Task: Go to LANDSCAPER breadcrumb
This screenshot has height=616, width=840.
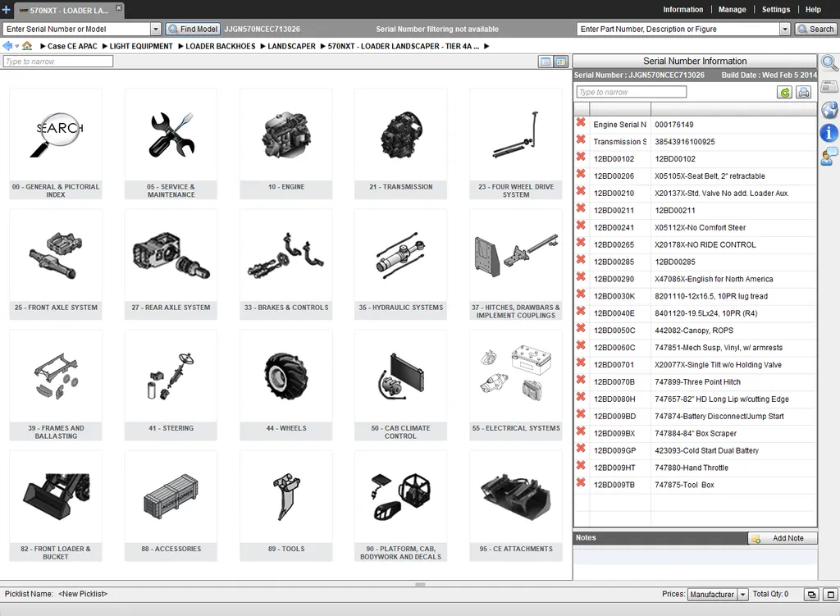Action: tap(291, 46)
